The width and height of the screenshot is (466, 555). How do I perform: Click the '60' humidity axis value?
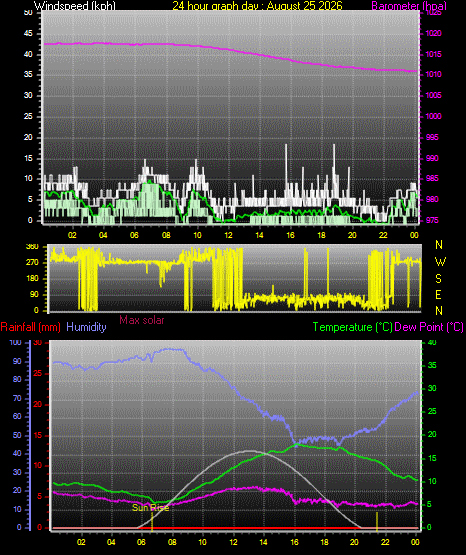point(17,417)
